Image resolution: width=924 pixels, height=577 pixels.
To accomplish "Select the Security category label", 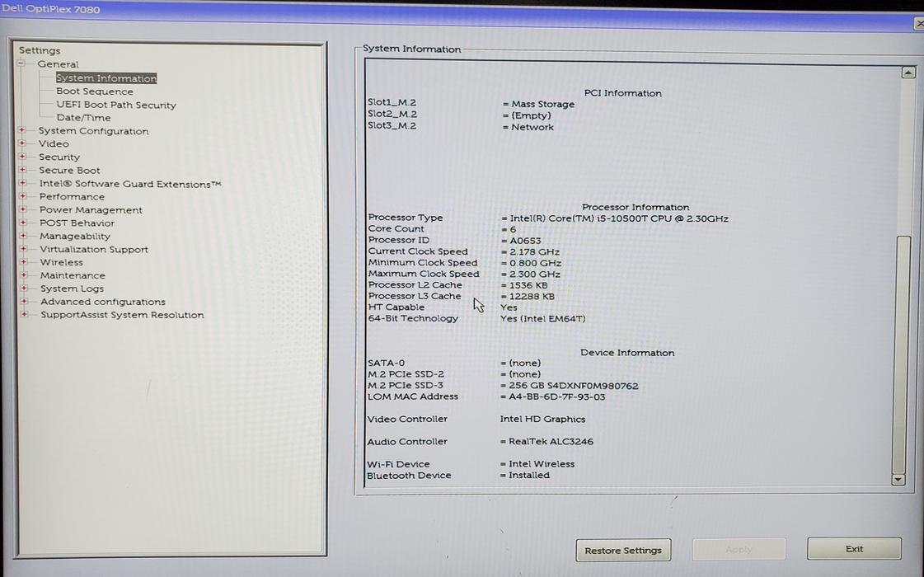I will [x=59, y=157].
